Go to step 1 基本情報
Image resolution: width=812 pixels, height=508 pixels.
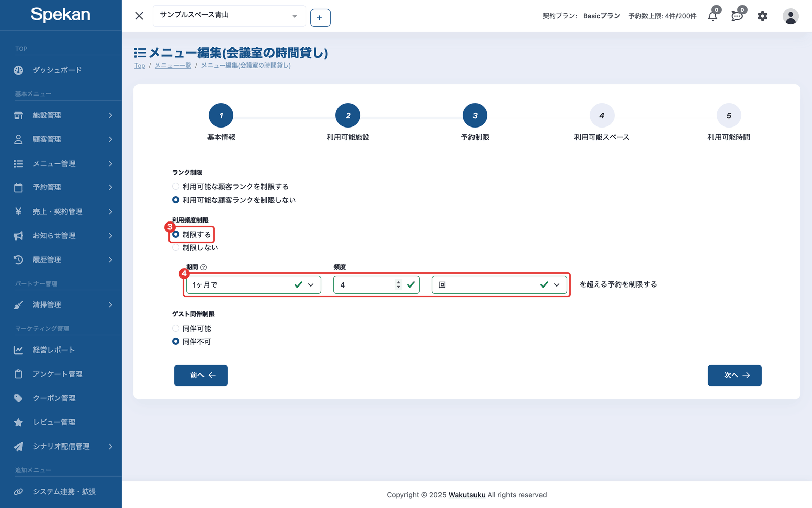point(221,116)
